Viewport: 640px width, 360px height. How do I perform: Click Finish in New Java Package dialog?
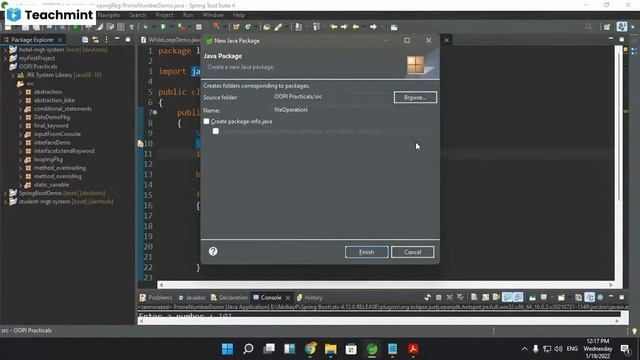[366, 252]
